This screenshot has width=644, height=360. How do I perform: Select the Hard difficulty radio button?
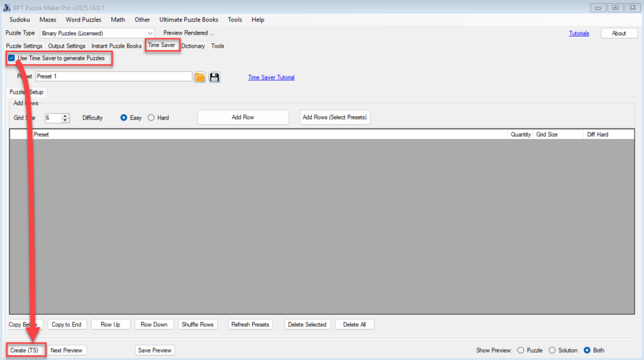151,117
